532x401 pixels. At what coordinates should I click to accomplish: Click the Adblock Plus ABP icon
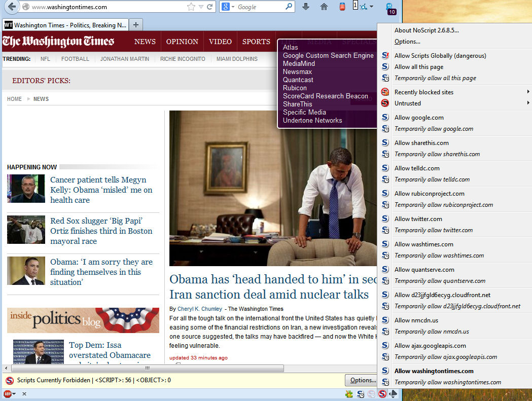pos(8,394)
